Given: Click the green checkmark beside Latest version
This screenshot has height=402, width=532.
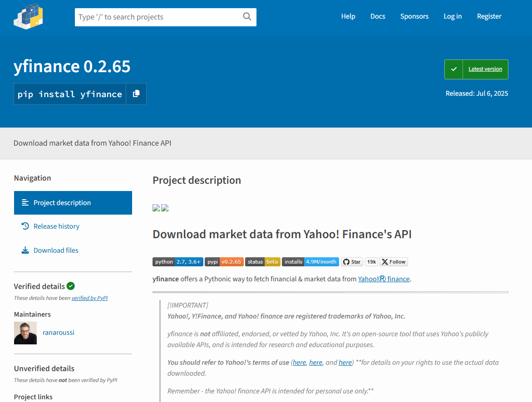Looking at the screenshot, I should [x=453, y=69].
